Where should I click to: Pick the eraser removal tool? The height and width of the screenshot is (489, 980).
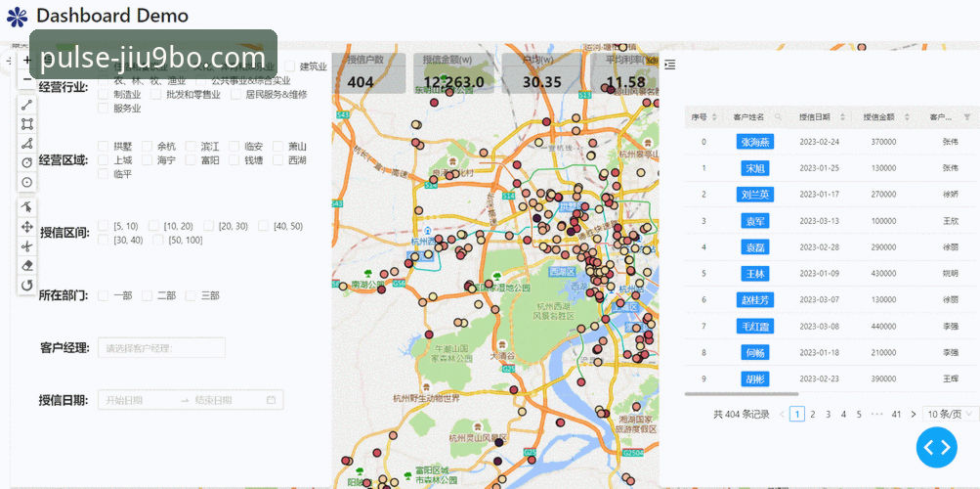click(x=26, y=266)
